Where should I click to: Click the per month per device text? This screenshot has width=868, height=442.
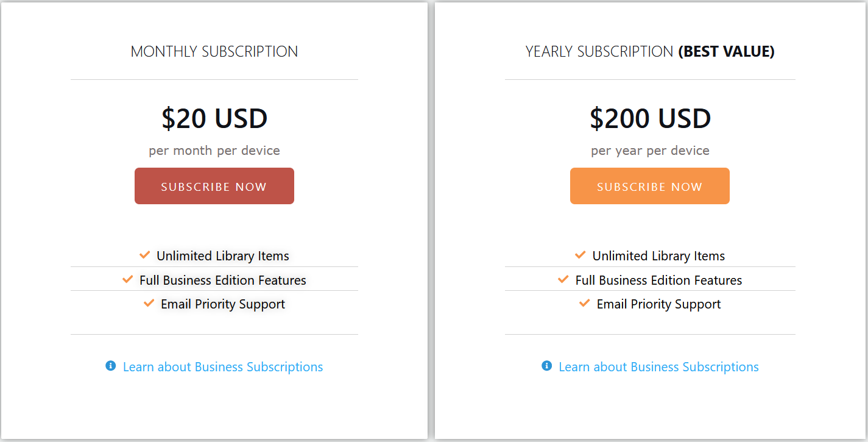pyautogui.click(x=214, y=151)
